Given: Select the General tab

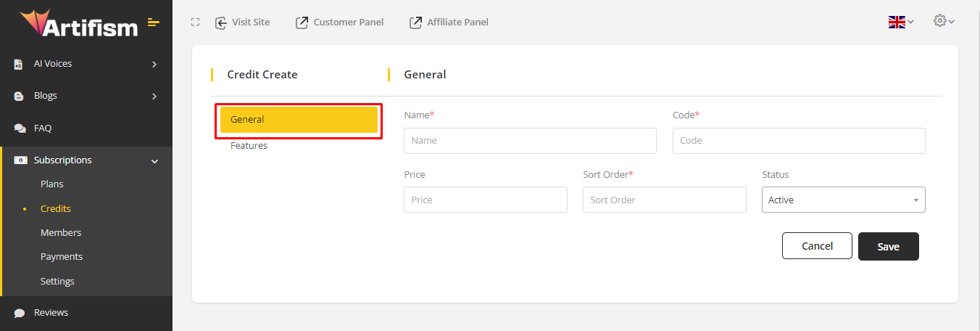Looking at the screenshot, I should [299, 120].
